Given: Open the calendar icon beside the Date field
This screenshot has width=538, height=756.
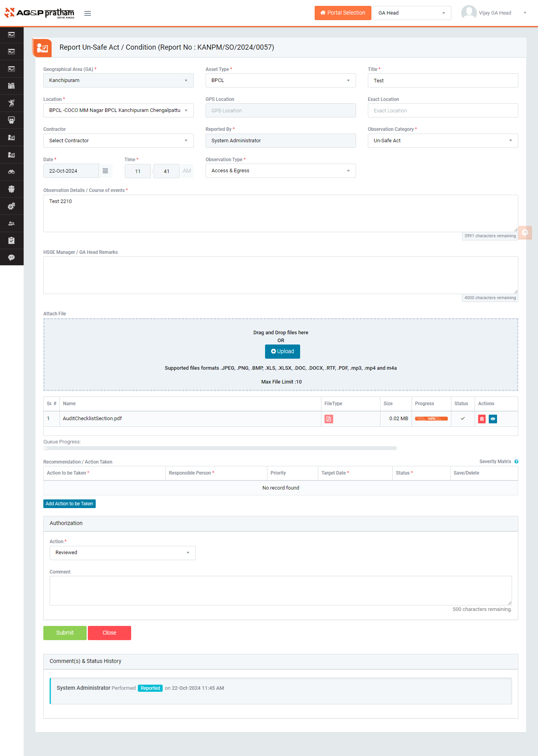Looking at the screenshot, I should [x=105, y=171].
